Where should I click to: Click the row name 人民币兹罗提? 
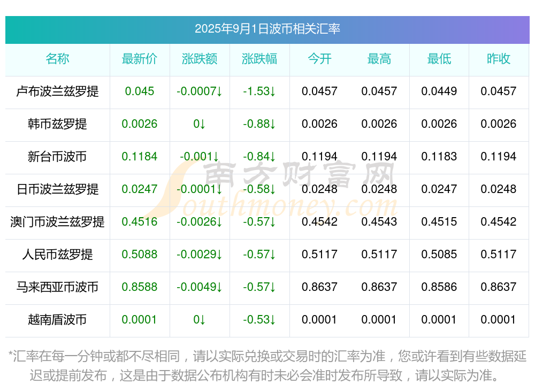click(x=57, y=255)
